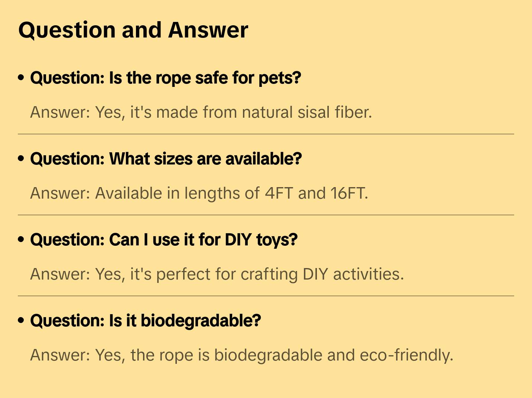
Task: Click the answer about biodegradable and eco-friendly rope
Action: point(241,355)
